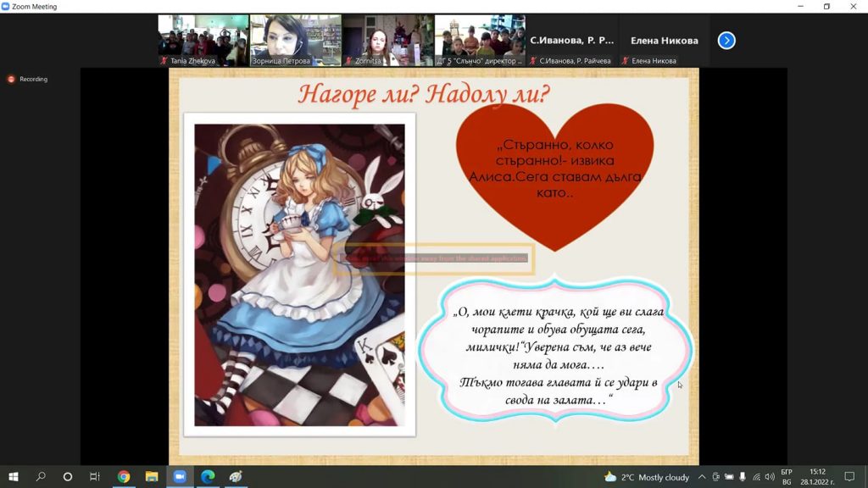Click the muted mic icon beside Елена Никова
868x488 pixels.
click(x=625, y=61)
